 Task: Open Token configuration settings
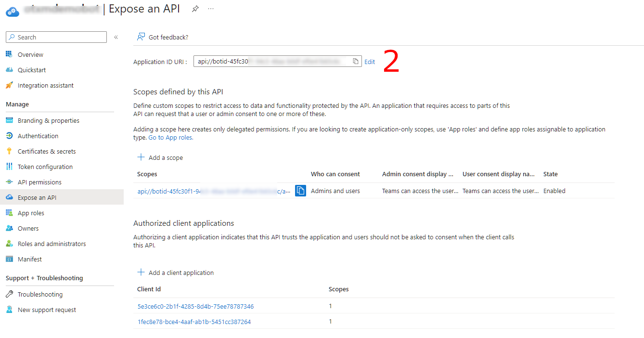[x=41, y=166]
